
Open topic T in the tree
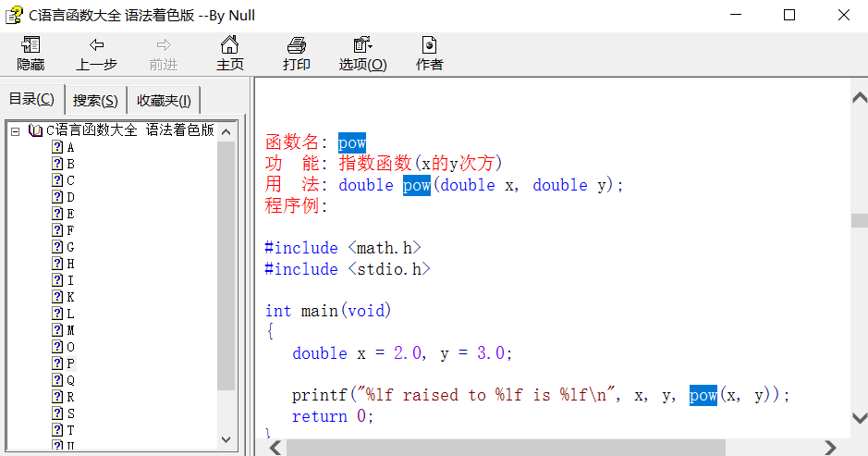tap(70, 430)
